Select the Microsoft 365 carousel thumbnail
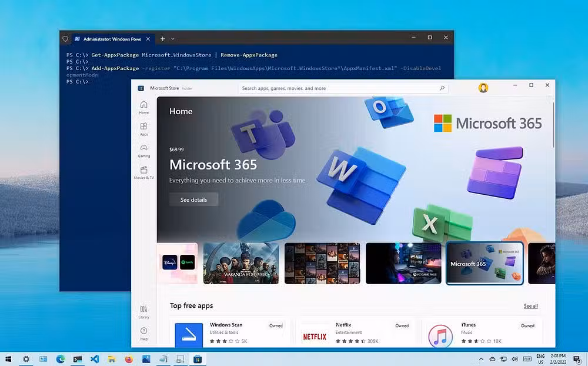588x366 pixels. [x=485, y=263]
